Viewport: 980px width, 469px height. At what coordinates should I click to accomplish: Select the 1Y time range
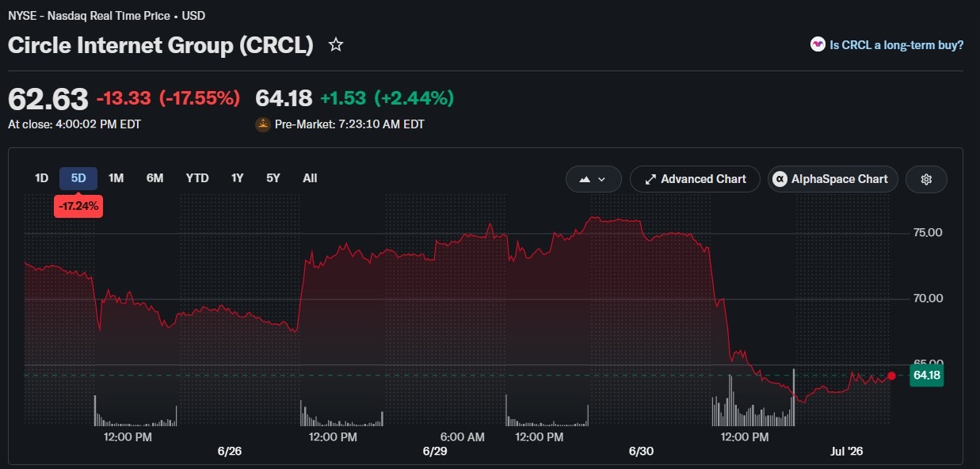pyautogui.click(x=237, y=178)
